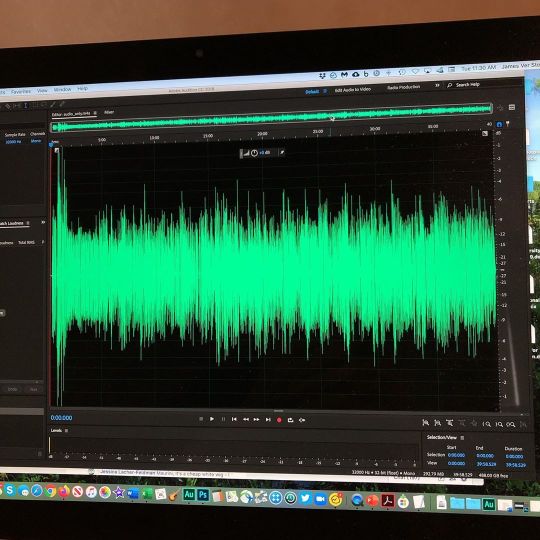Toggle Loop Playback in the transport
Viewport: 540px width, 540px height.
(x=290, y=420)
